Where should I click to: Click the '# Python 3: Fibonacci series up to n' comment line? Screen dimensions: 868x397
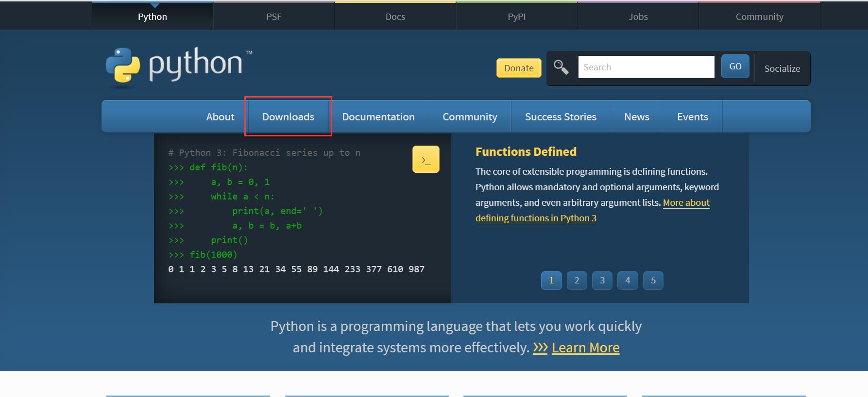(x=264, y=153)
